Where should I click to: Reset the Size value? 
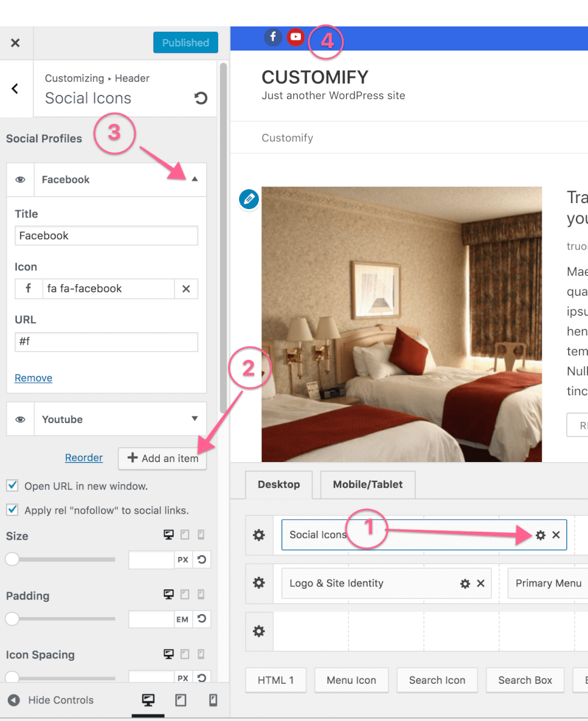click(202, 559)
